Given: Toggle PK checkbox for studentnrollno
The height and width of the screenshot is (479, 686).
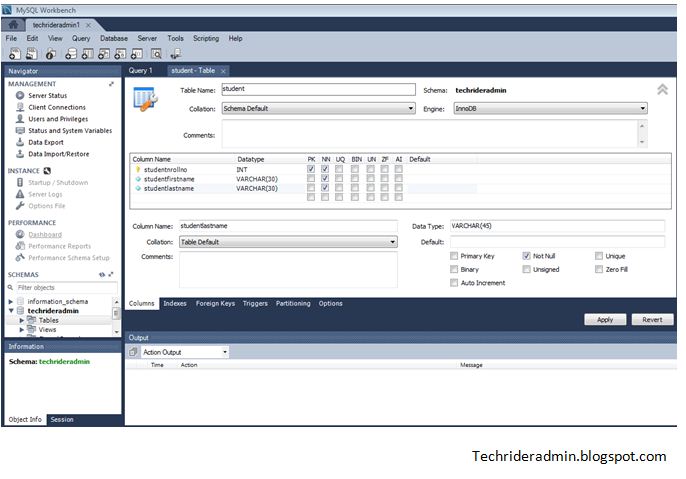Looking at the screenshot, I should tap(311, 169).
